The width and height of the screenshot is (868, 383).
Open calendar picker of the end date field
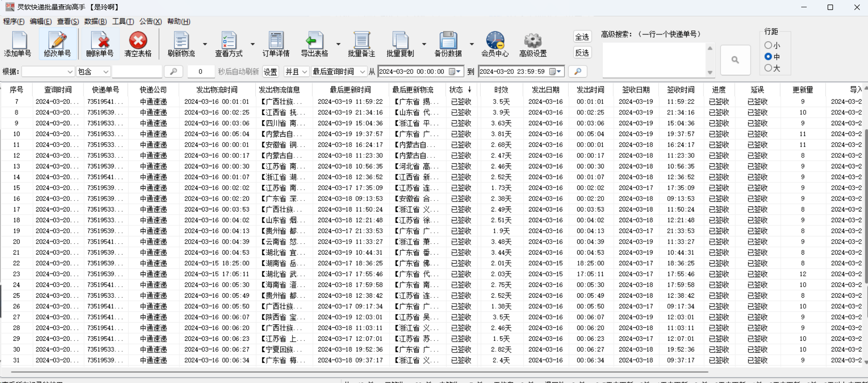click(556, 72)
